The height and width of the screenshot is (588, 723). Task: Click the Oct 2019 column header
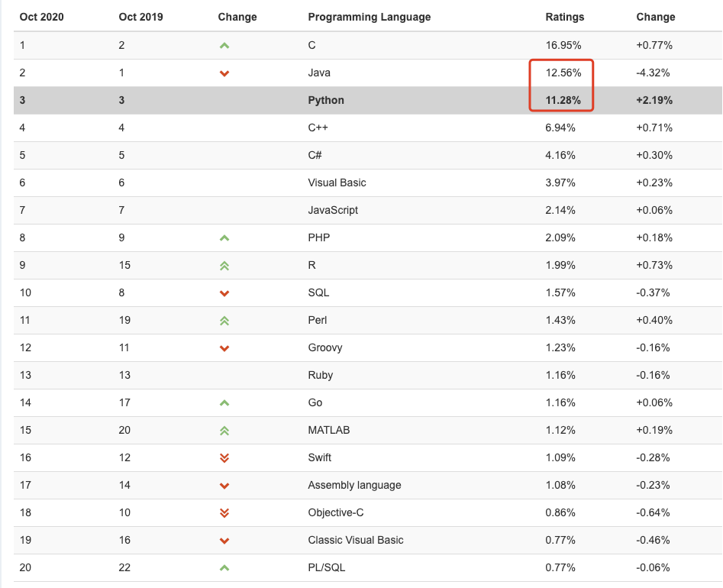(x=140, y=17)
